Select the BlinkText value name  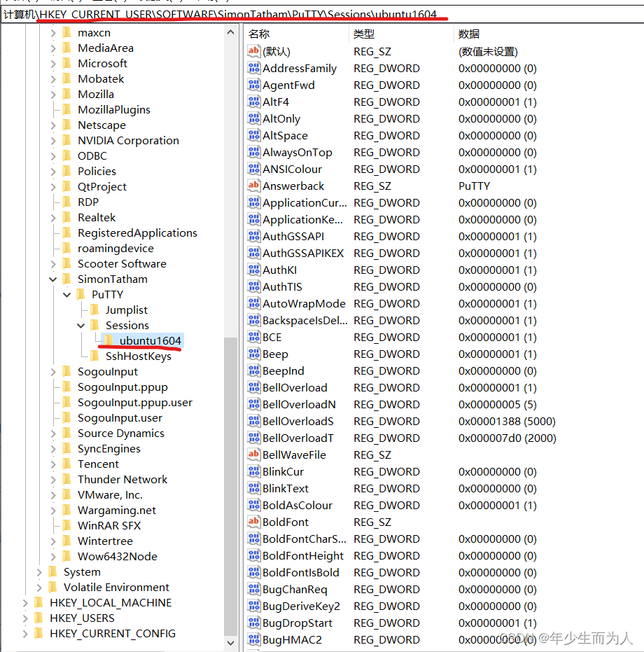coord(286,488)
